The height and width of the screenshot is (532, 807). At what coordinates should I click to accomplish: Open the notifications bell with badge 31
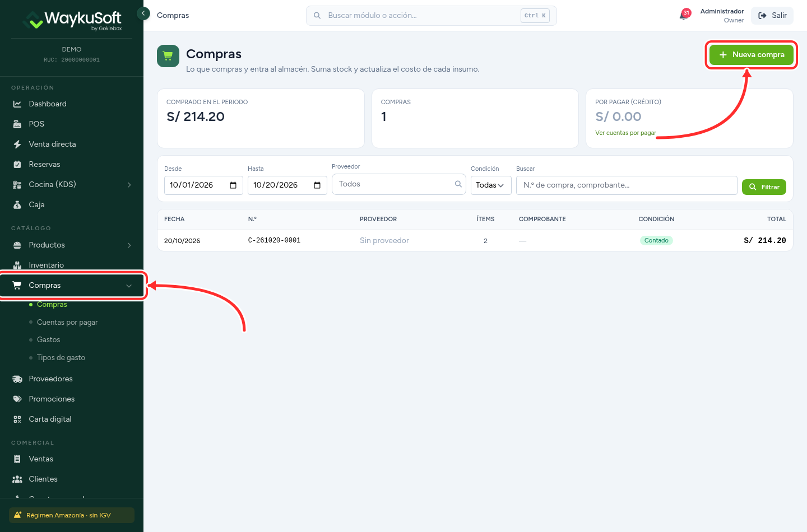pyautogui.click(x=684, y=15)
